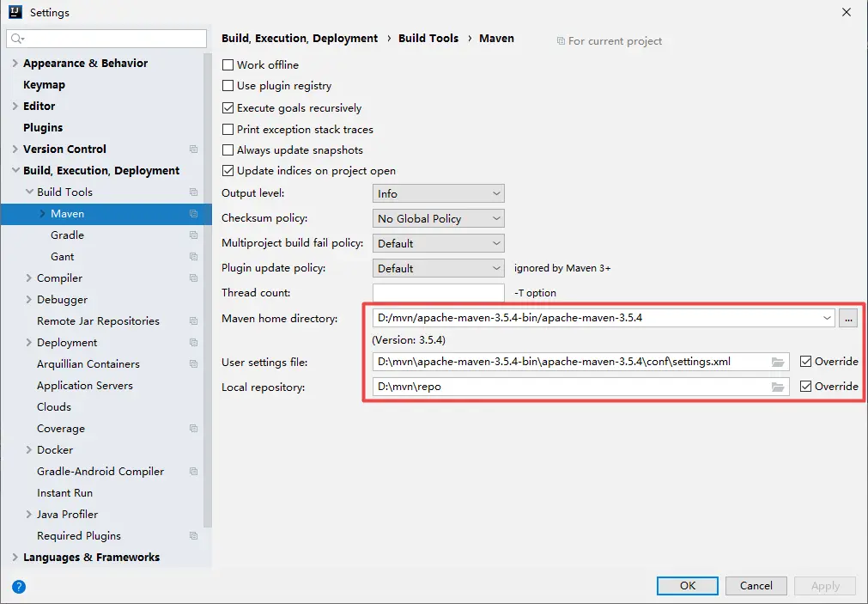Click the Apply button
This screenshot has width=868, height=604.
click(825, 586)
